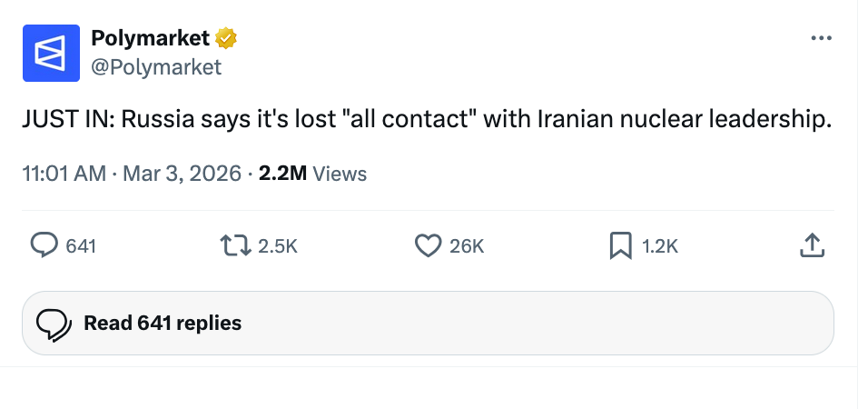The width and height of the screenshot is (868, 409).
Task: Click the JUST IN text at the tweet start
Action: (64, 121)
